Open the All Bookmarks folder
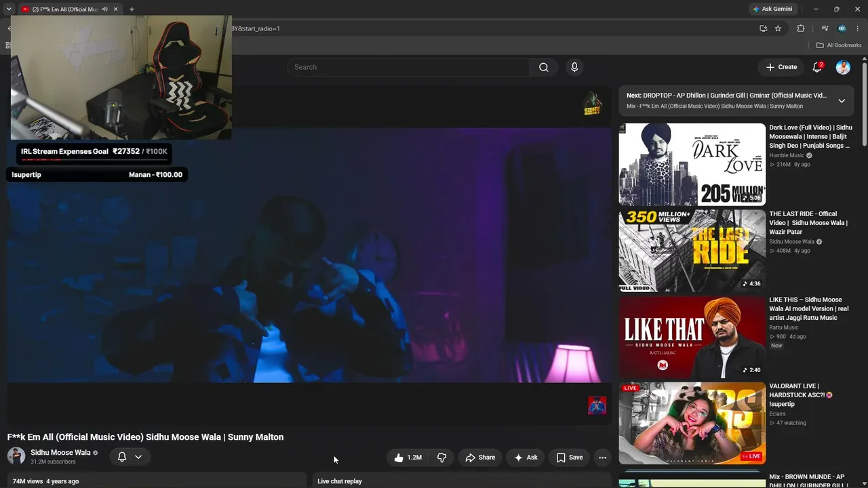Image resolution: width=868 pixels, height=488 pixels. click(x=838, y=45)
